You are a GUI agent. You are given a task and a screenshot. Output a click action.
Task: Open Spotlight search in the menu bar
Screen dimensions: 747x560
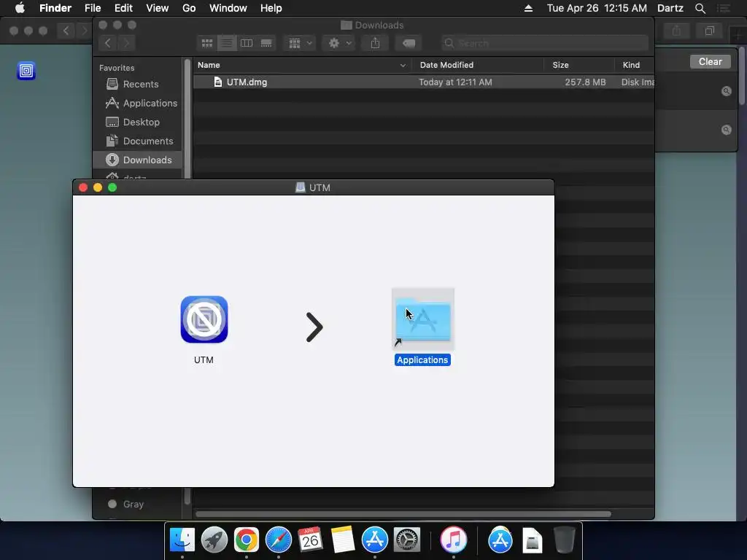(x=700, y=8)
